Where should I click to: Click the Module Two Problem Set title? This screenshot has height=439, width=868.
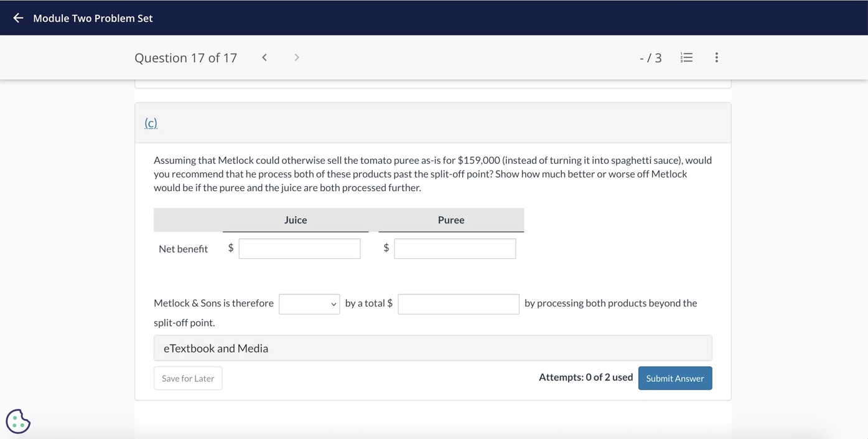93,18
